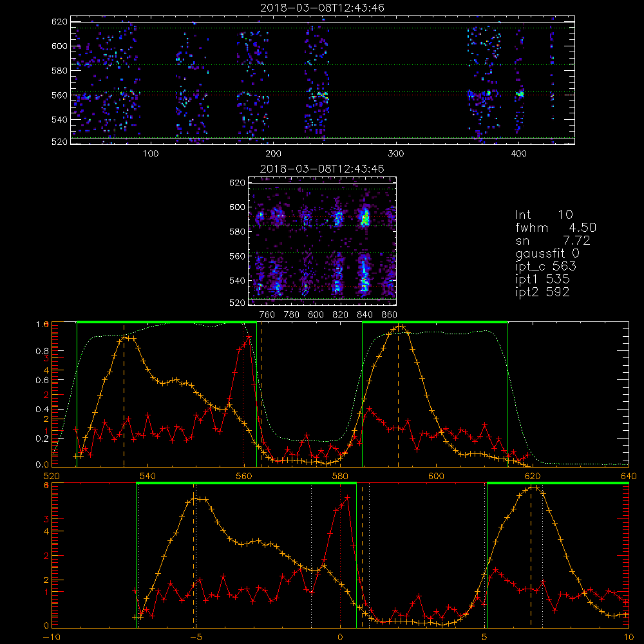Click the 'ipt2 592' label
The width and height of the screenshot is (644, 644).
(x=542, y=292)
